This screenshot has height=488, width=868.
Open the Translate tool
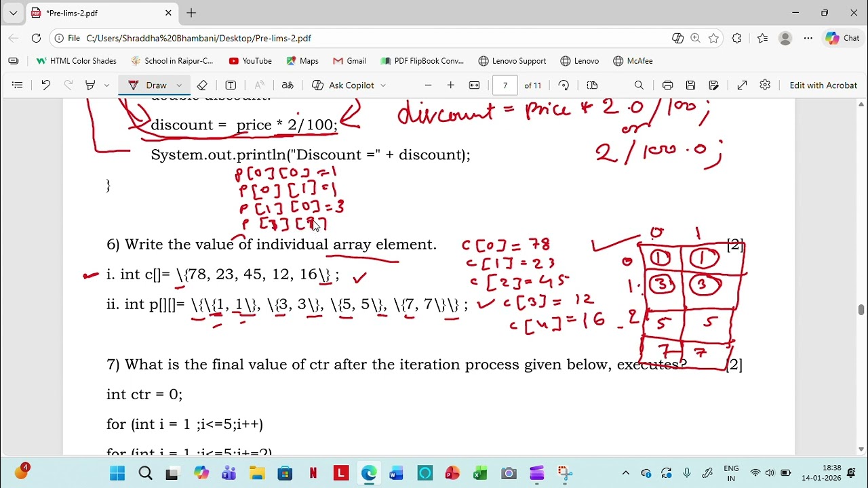[x=288, y=85]
